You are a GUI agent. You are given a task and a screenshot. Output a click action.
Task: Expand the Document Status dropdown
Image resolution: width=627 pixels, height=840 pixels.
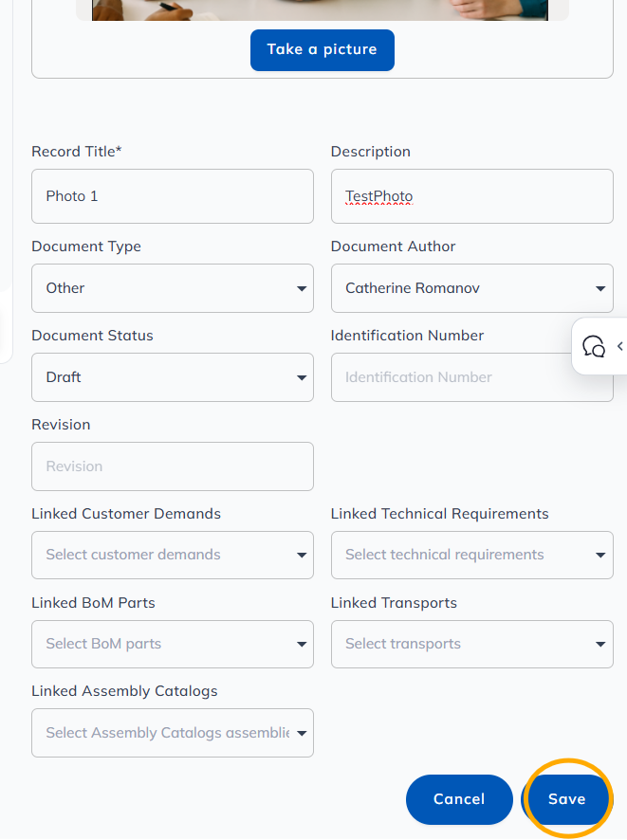(x=173, y=377)
